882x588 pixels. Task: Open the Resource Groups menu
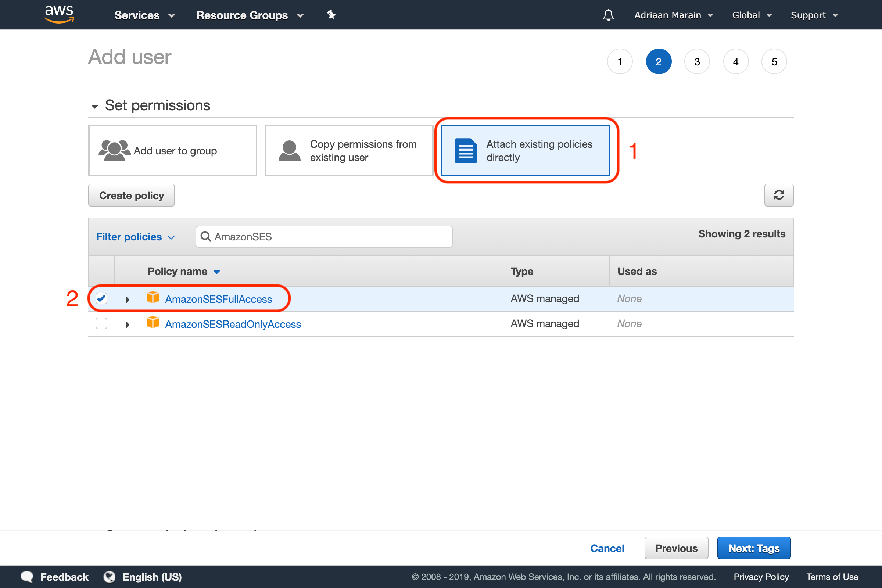[250, 15]
